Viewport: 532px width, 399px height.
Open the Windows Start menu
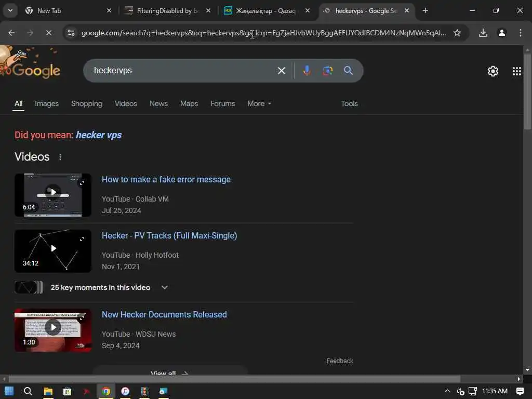(x=9, y=391)
